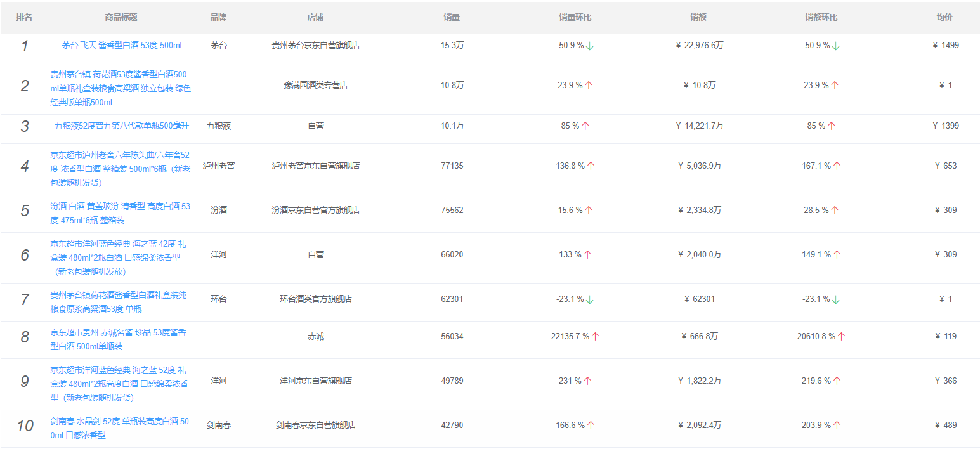
Task: Click the up arrow beside 133%
Action: click(587, 255)
